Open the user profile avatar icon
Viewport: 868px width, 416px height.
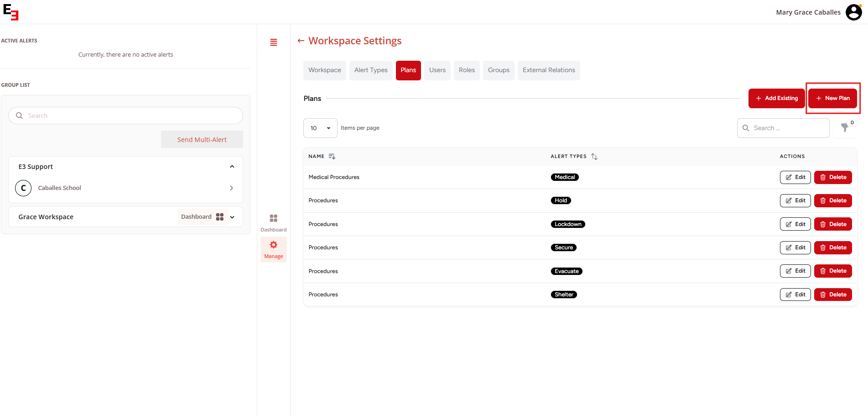coord(853,12)
